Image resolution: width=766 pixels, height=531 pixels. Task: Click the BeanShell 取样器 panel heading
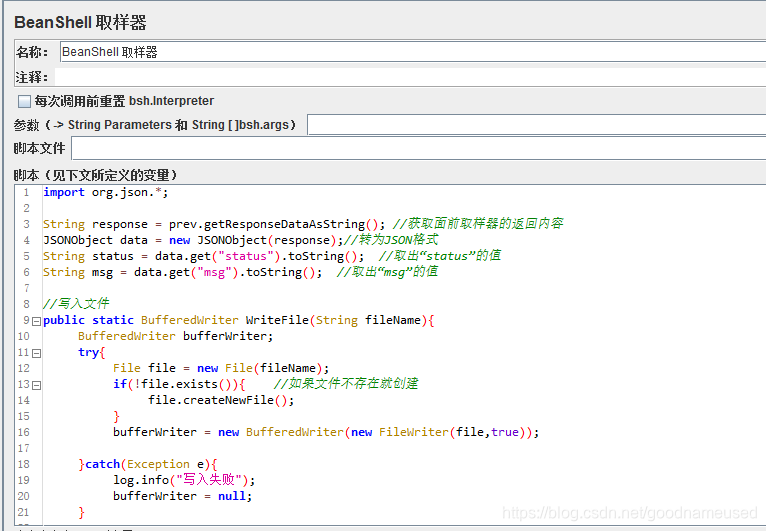click(x=80, y=22)
